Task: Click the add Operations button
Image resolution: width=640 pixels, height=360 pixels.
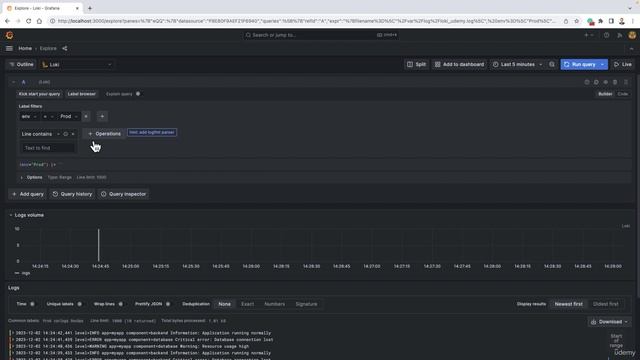Action: pyautogui.click(x=104, y=134)
